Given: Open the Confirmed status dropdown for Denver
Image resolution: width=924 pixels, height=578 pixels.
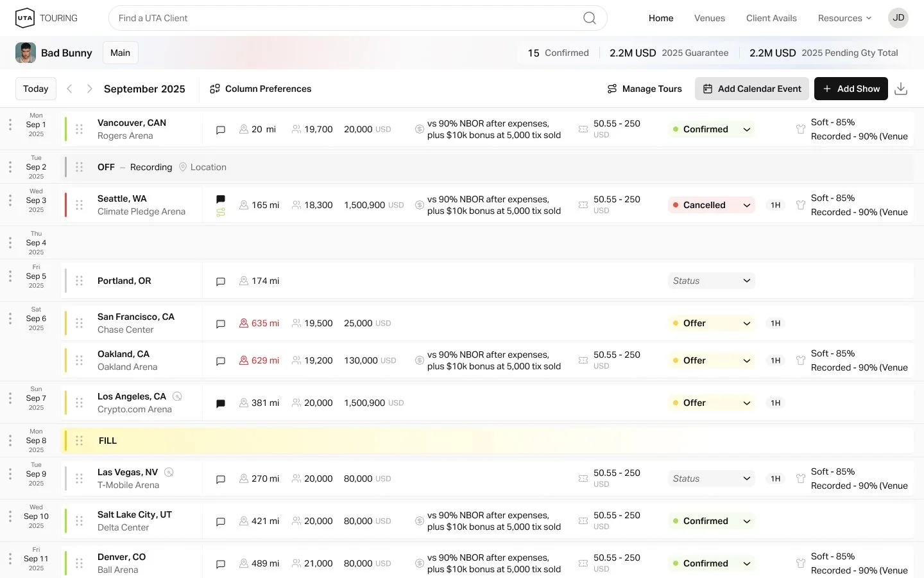Looking at the screenshot, I should click(712, 563).
